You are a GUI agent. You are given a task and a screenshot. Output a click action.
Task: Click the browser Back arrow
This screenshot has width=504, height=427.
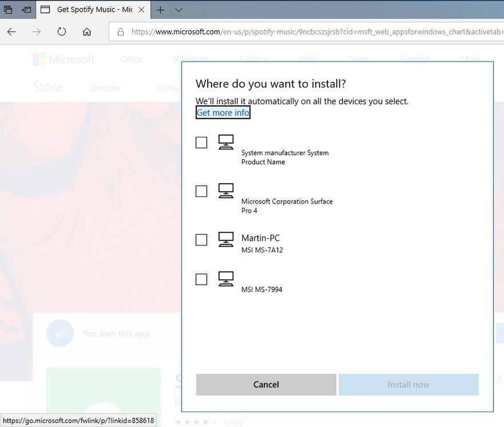click(x=11, y=32)
